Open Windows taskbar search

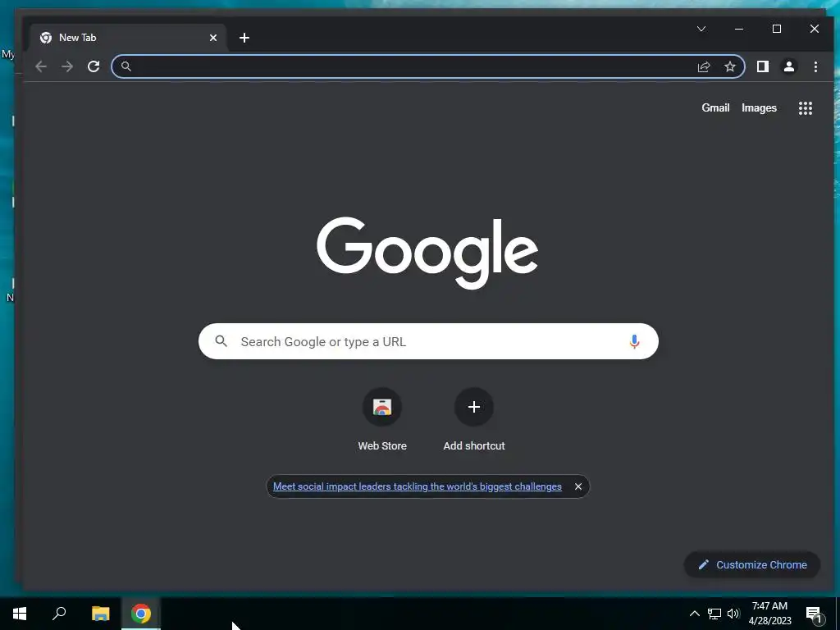pos(59,614)
